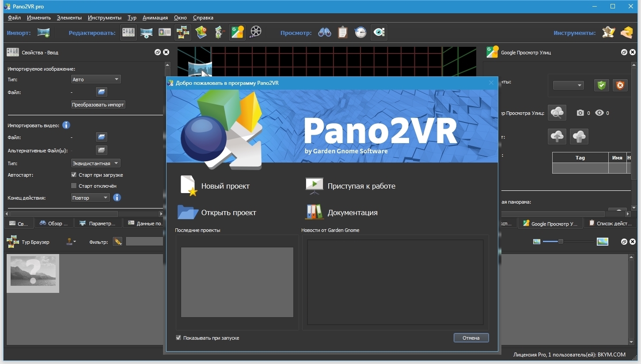This screenshot has width=641, height=364.
Task: Open the Animation film reel icon
Action: tap(256, 32)
